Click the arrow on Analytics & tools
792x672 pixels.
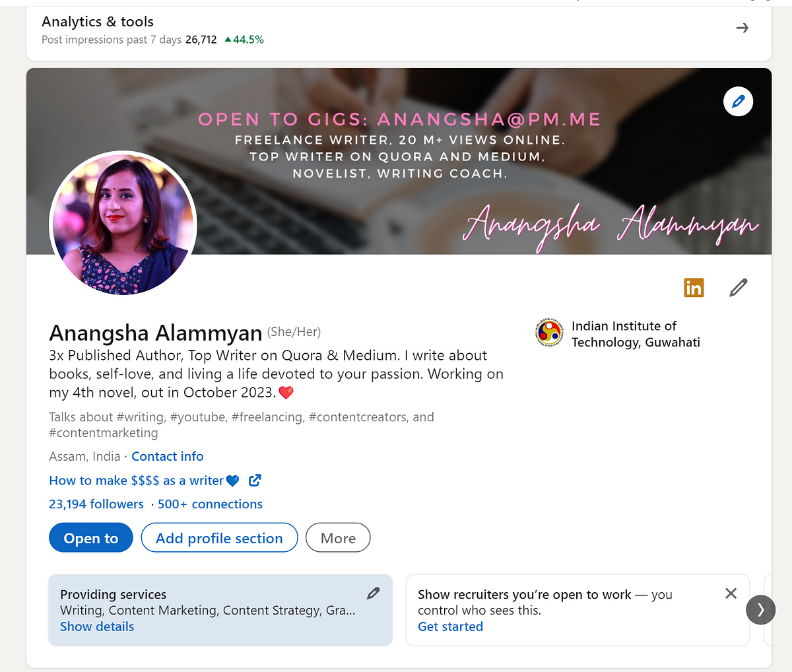[x=742, y=28]
